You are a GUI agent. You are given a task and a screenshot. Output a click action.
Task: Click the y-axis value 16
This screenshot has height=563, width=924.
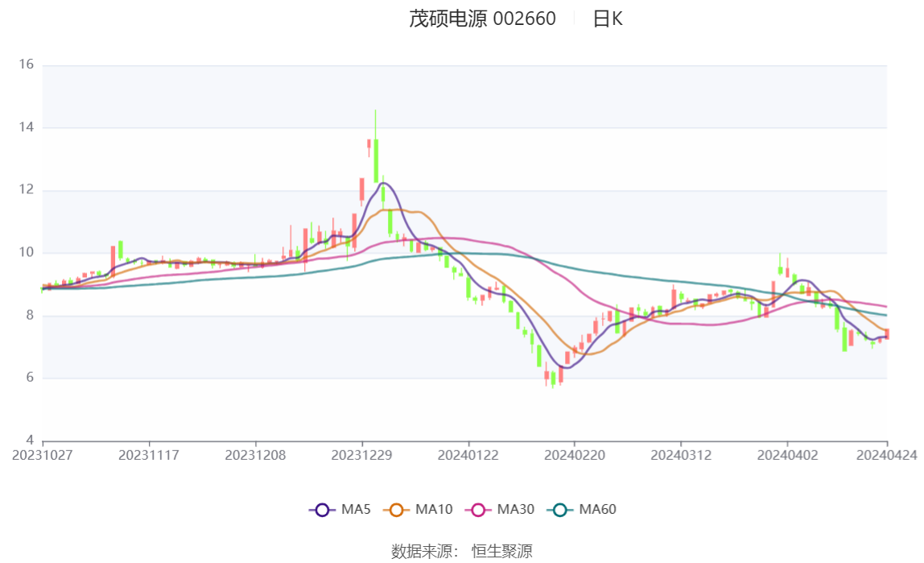click(26, 64)
